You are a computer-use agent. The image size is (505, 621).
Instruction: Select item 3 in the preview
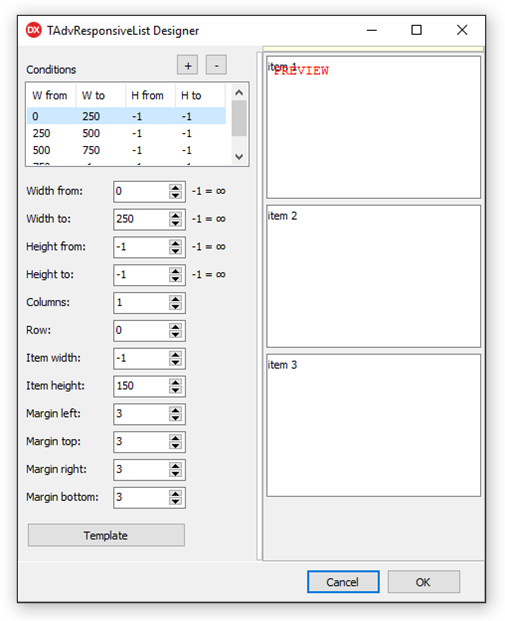point(374,425)
